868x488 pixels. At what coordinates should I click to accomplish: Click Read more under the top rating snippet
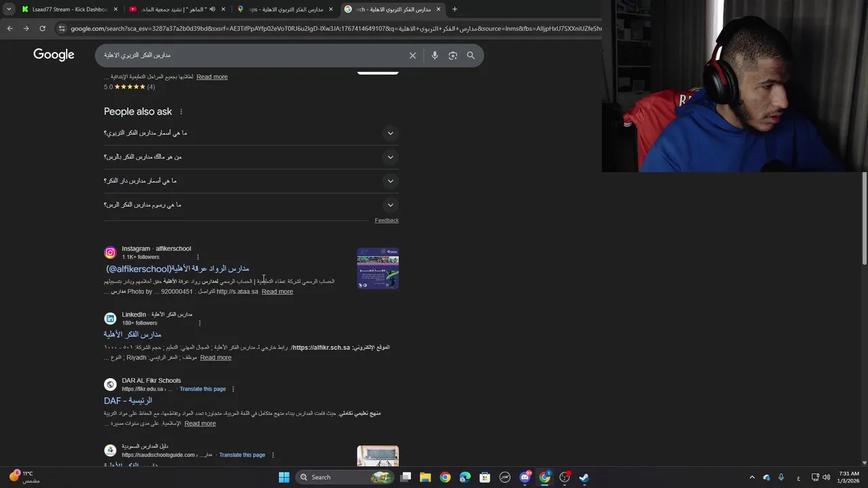tap(212, 77)
